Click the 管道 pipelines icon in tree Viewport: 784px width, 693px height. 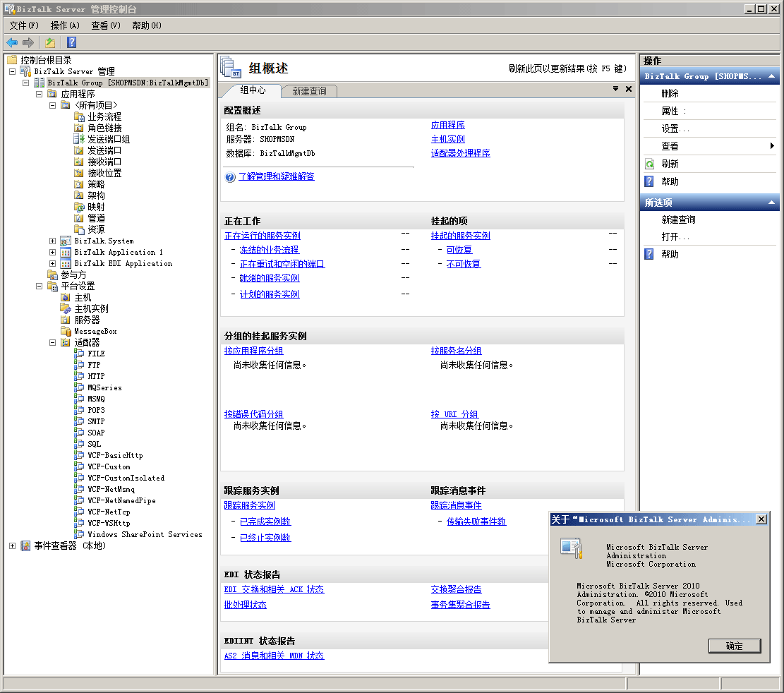tap(79, 218)
